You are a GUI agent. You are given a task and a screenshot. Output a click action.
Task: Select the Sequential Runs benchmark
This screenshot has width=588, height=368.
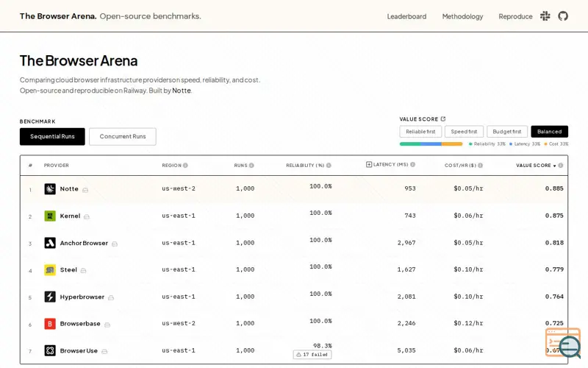coord(52,136)
